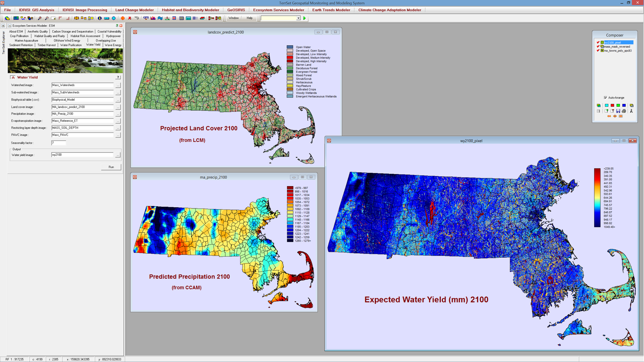Open TerrSet Explorer folder icon in toolbar
Screen dimensions: 644x362
click(7, 18)
